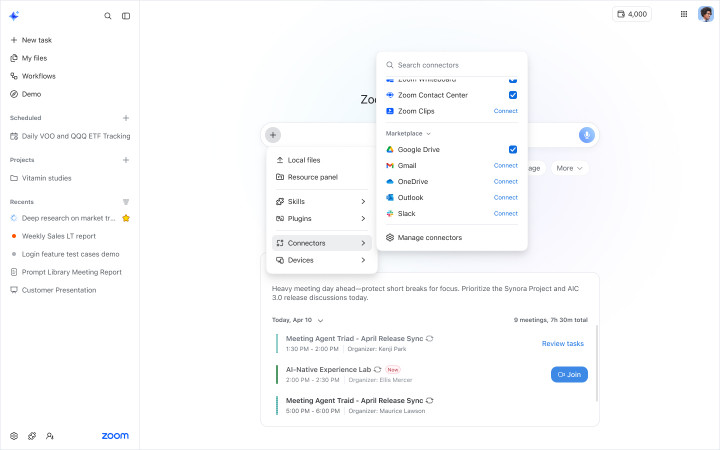Uncheck the Google Drive connector
Image resolution: width=720 pixels, height=450 pixels.
point(513,149)
